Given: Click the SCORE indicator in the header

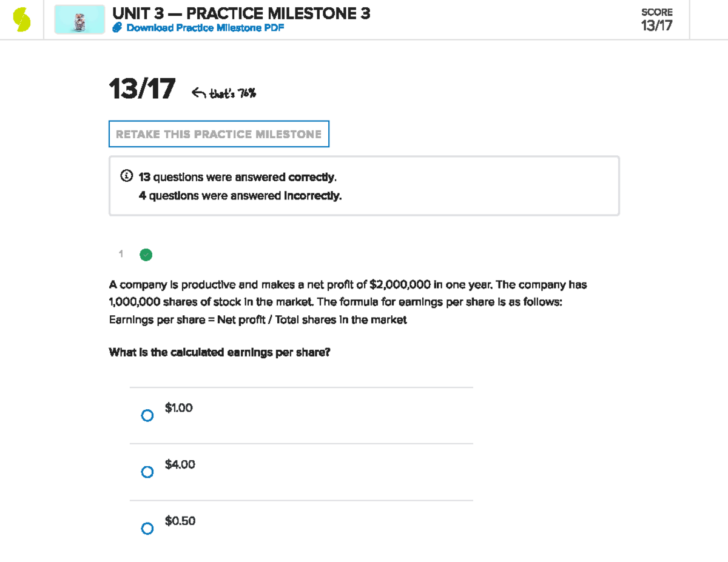Looking at the screenshot, I should pyautogui.click(x=657, y=12).
